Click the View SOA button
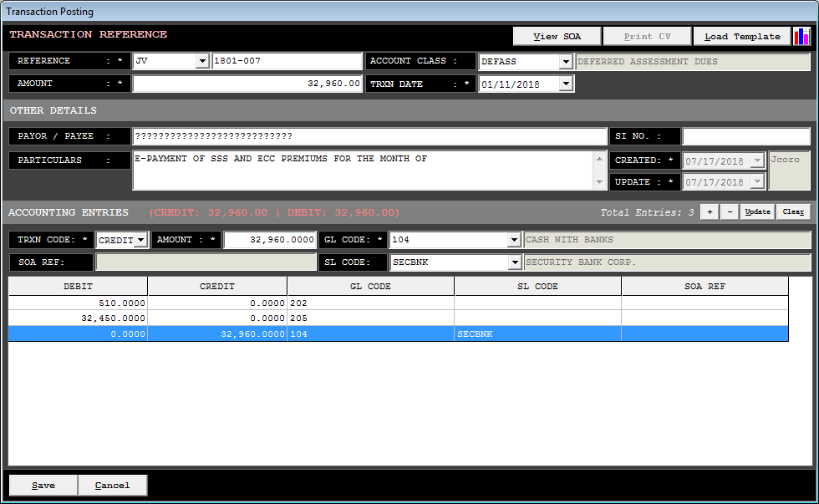The width and height of the screenshot is (819, 504). 557,36
